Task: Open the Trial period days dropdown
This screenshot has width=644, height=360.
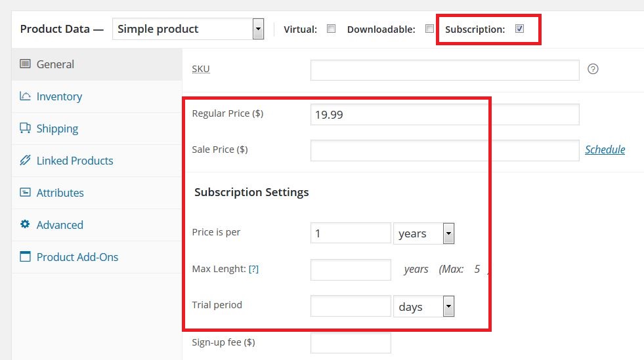Action: point(423,307)
